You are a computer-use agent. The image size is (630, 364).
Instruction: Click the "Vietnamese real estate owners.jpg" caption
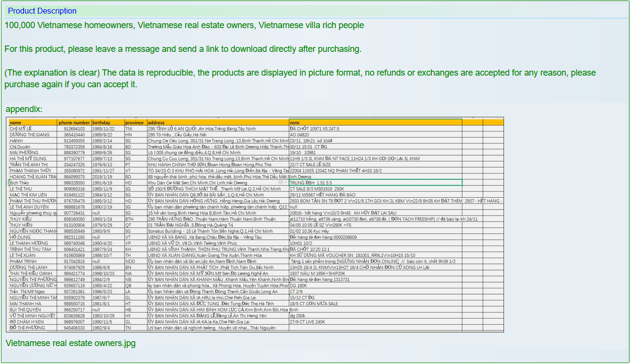point(70,343)
